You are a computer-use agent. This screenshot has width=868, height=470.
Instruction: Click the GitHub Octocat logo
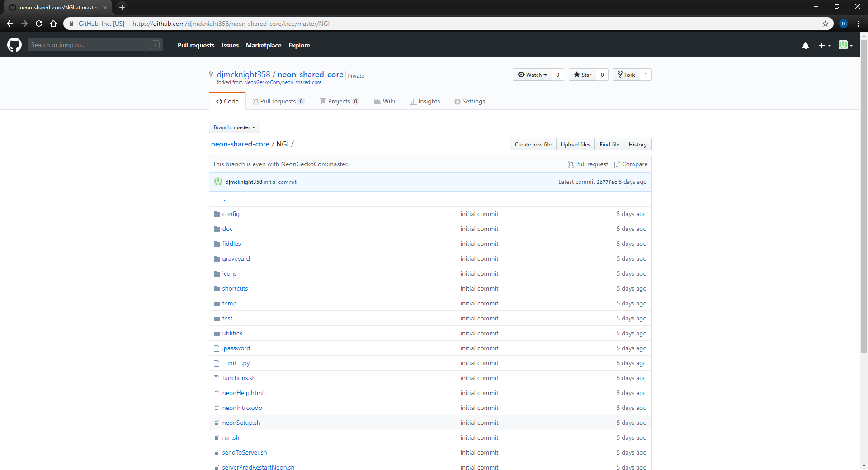click(14, 45)
